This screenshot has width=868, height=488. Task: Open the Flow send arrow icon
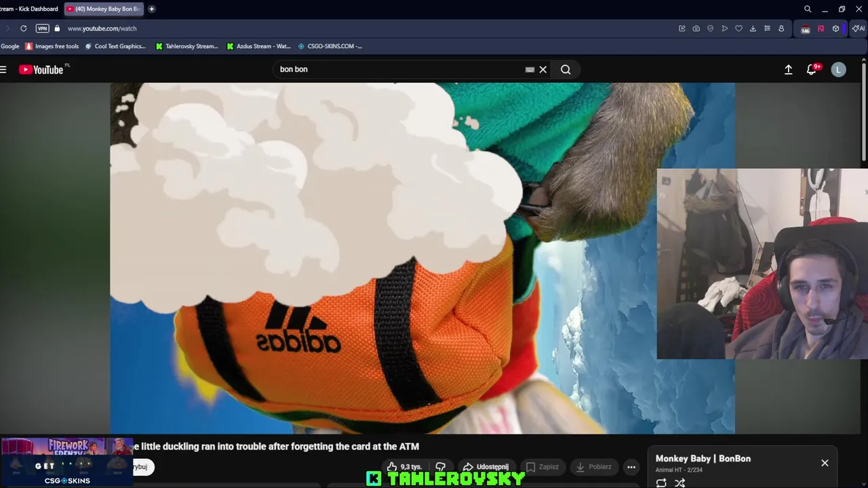point(724,28)
